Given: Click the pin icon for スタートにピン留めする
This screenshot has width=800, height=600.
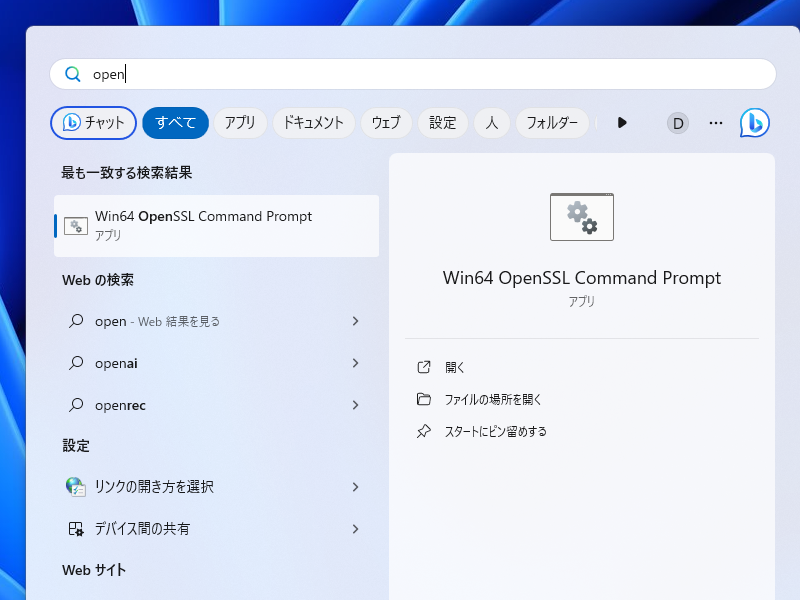Looking at the screenshot, I should [425, 431].
